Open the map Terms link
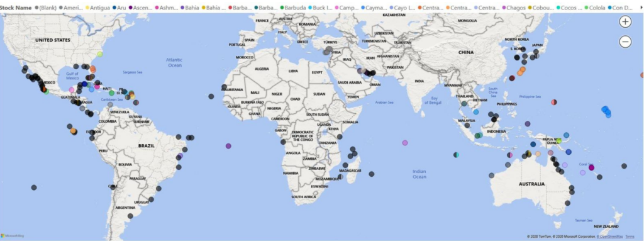 (630, 237)
